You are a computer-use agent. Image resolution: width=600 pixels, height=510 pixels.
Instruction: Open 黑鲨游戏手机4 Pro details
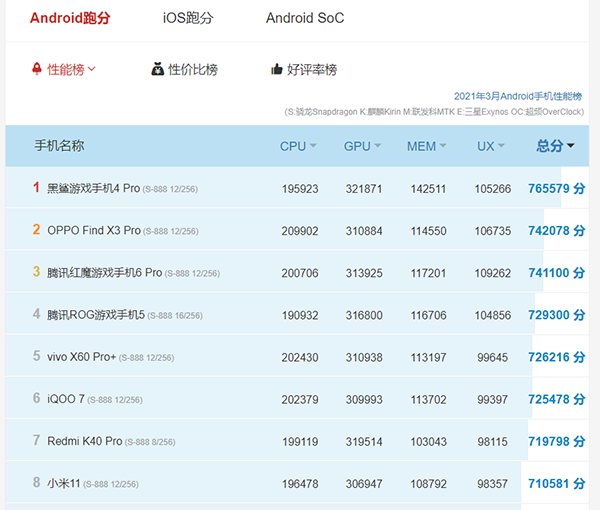(x=93, y=188)
